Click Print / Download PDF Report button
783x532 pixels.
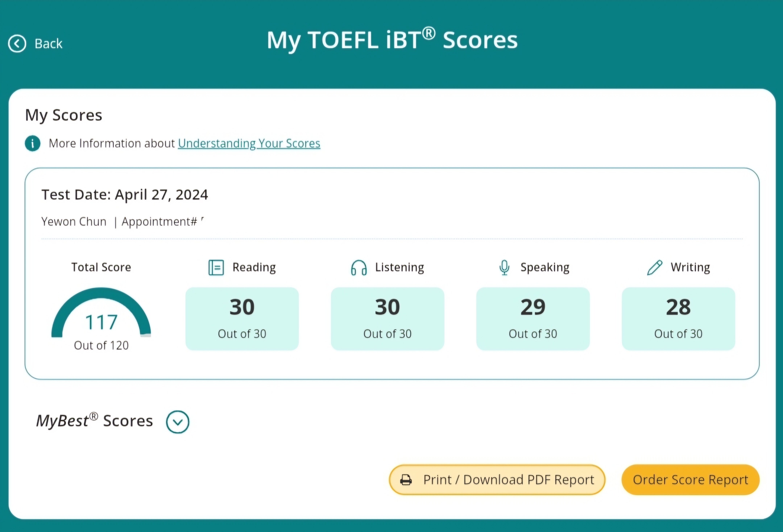click(497, 480)
